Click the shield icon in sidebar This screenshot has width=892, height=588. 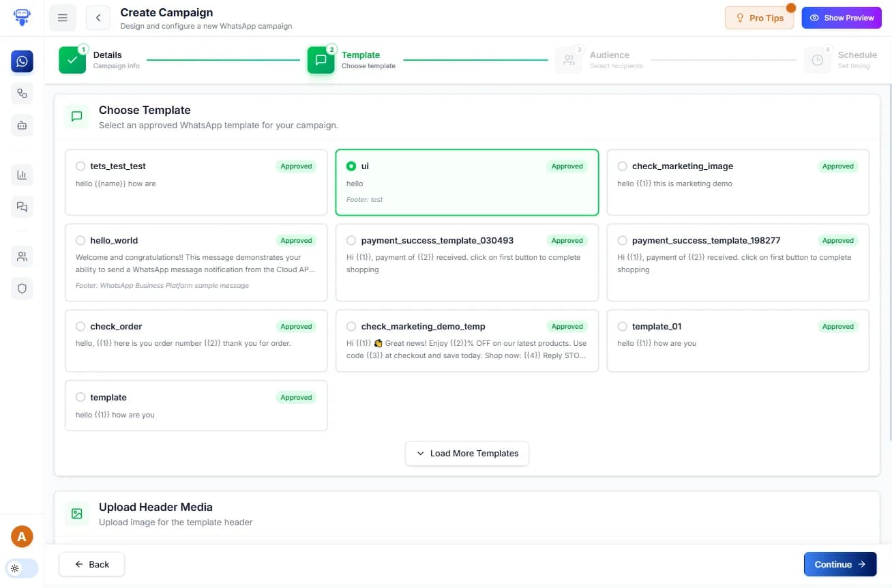point(22,289)
